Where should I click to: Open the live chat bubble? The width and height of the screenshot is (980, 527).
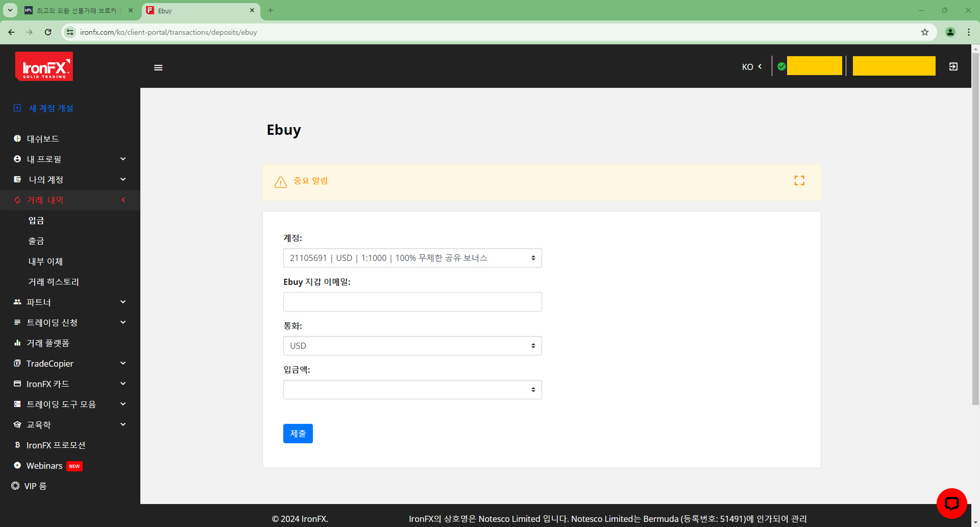[951, 504]
